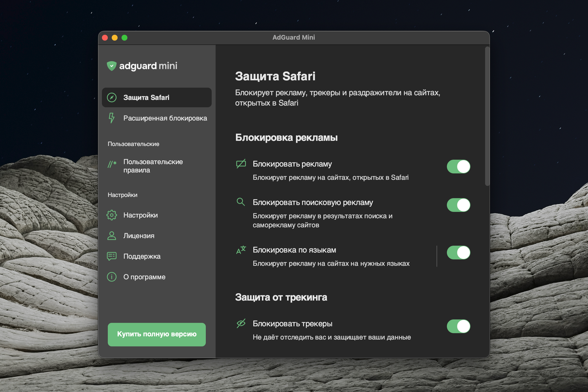Click the Защита Safari page heading
Viewport: 588px width, 392px height.
275,76
